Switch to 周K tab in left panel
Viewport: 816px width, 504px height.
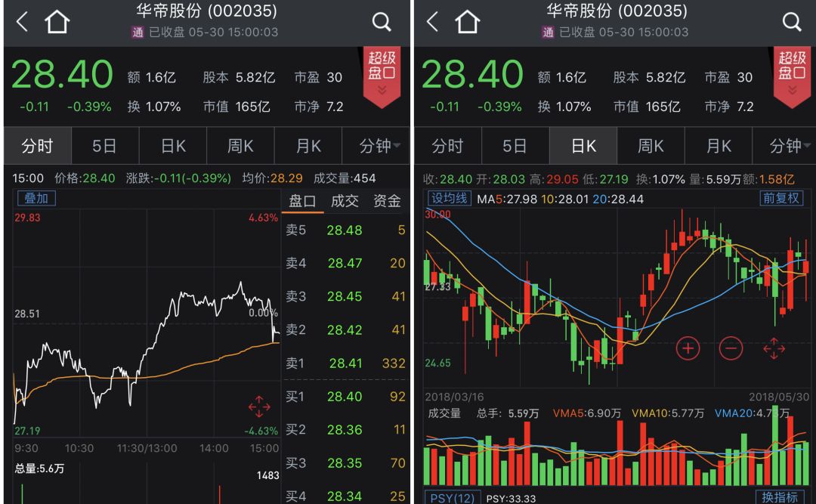(240, 147)
